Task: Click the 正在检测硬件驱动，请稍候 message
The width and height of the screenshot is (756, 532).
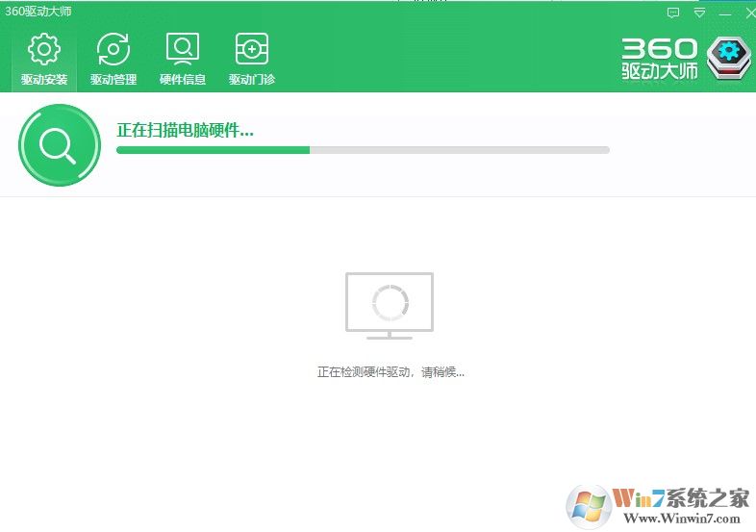Action: tap(391, 372)
